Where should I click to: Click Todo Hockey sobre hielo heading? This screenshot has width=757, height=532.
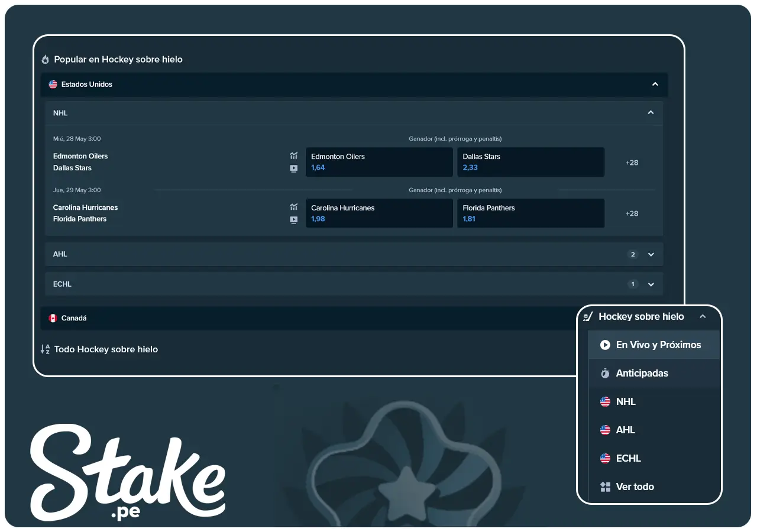point(106,349)
